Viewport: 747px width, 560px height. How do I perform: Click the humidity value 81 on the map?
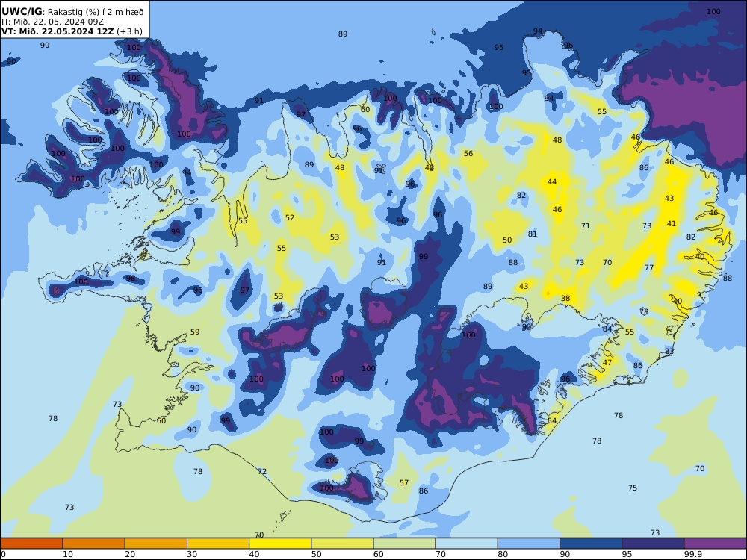click(x=532, y=234)
